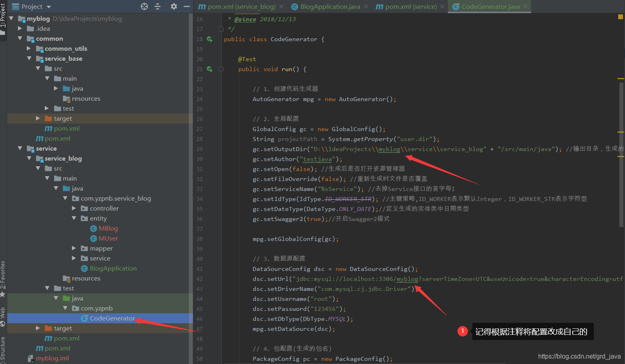Click the top yellow warning stripe marker
Screen dimensions: 625x364
[621, 79]
